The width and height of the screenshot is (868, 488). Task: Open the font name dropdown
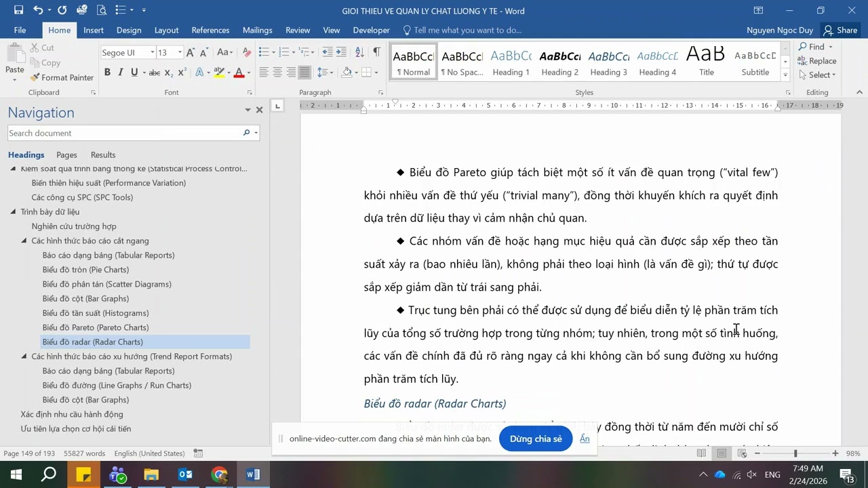(x=152, y=52)
